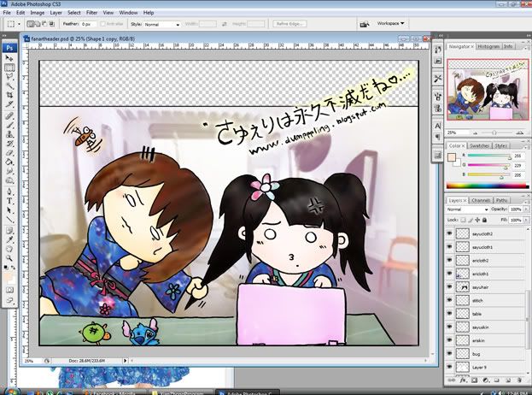
Task: Open the Workspace dropdown
Action: (x=391, y=23)
